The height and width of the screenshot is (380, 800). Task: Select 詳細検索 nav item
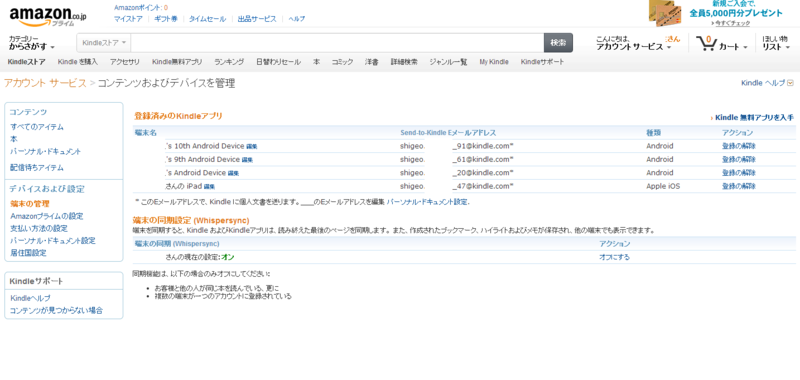coord(404,62)
